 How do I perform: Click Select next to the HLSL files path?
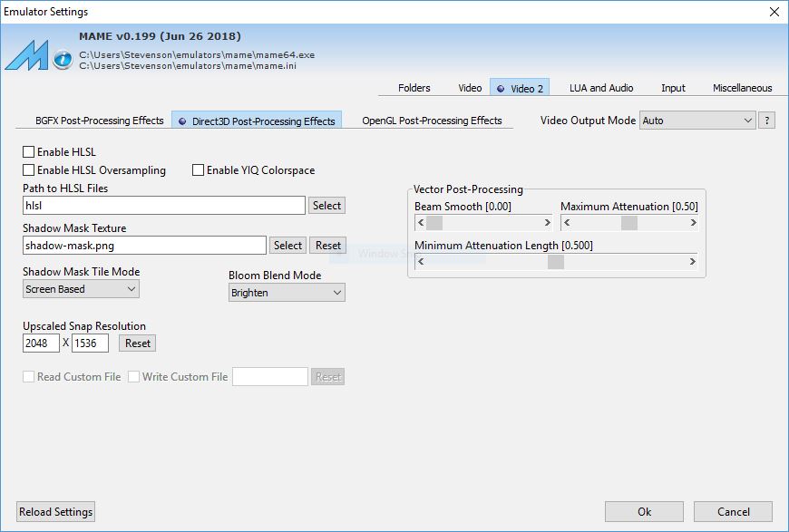pos(326,205)
